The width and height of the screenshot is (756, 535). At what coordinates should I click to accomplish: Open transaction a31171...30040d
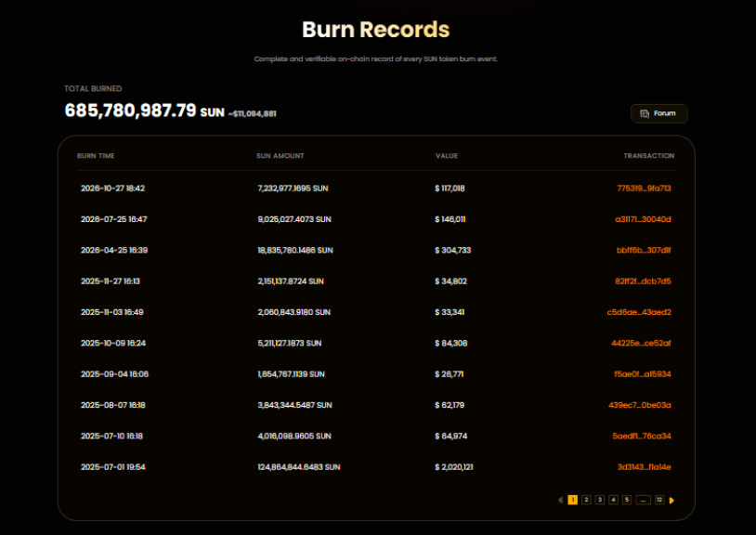(643, 219)
